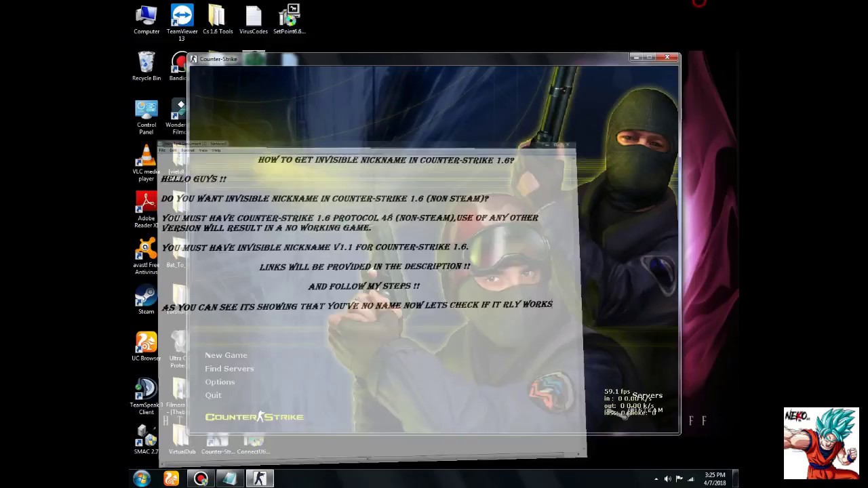Screen dimensions: 868x488
Task: Open the network signal tray icon
Action: [x=691, y=479]
